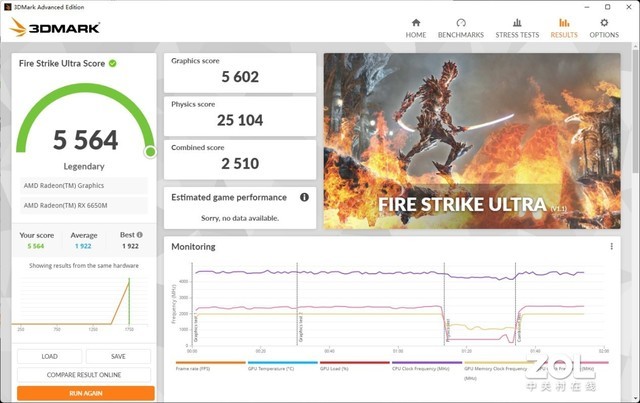Open the BENCHMARKS section
Viewport: 640px width, 403px height.
coord(461,28)
